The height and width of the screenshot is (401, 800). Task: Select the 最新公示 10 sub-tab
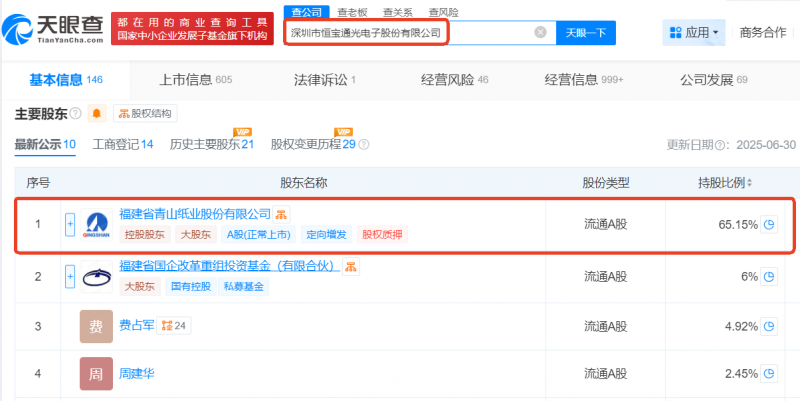click(45, 145)
